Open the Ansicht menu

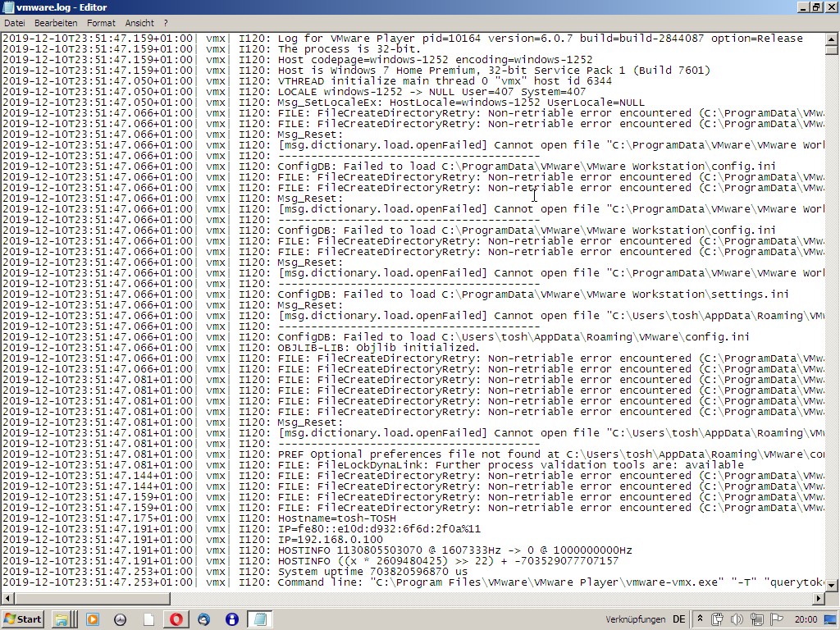[139, 23]
